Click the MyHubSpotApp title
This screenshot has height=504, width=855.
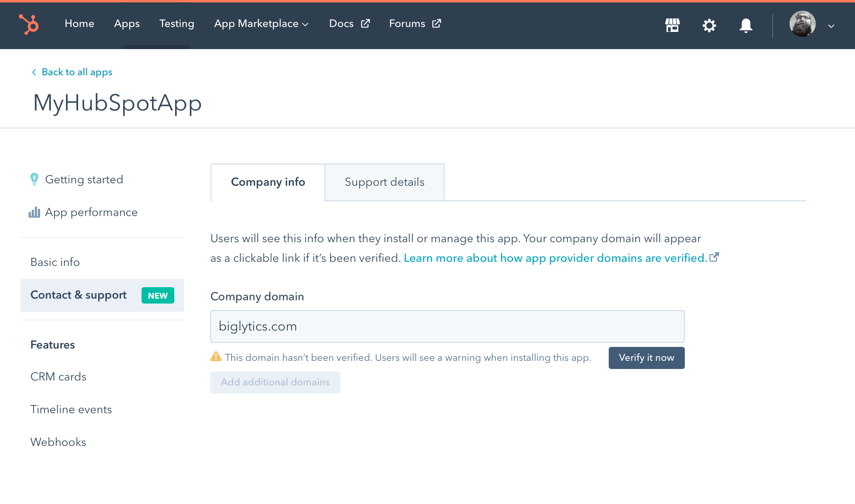click(x=117, y=103)
